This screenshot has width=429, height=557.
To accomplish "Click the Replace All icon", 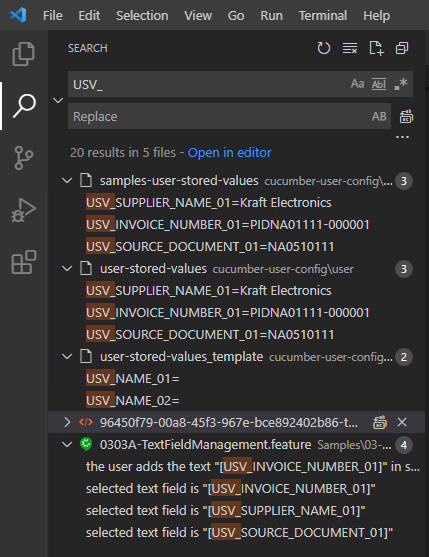I will 406,117.
